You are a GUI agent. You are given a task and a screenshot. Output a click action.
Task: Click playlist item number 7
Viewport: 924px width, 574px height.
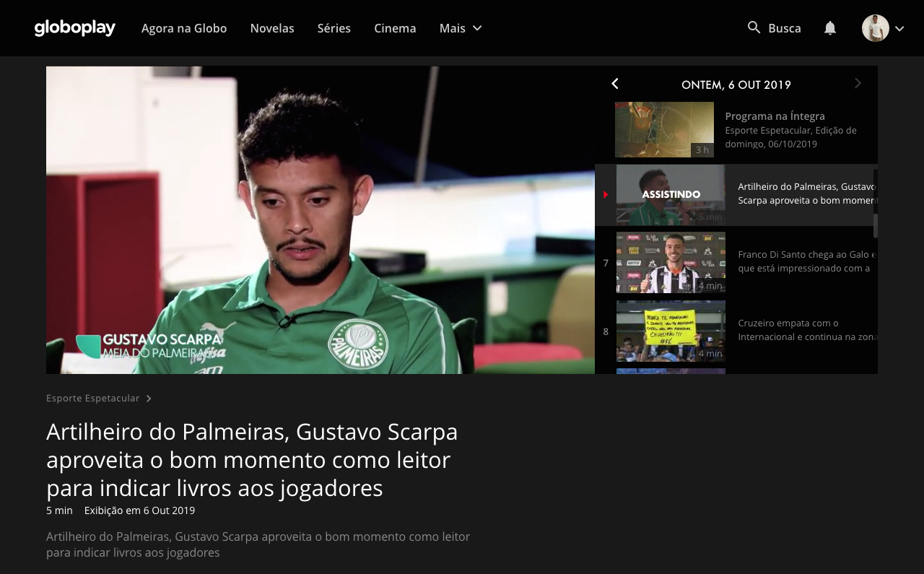point(606,263)
